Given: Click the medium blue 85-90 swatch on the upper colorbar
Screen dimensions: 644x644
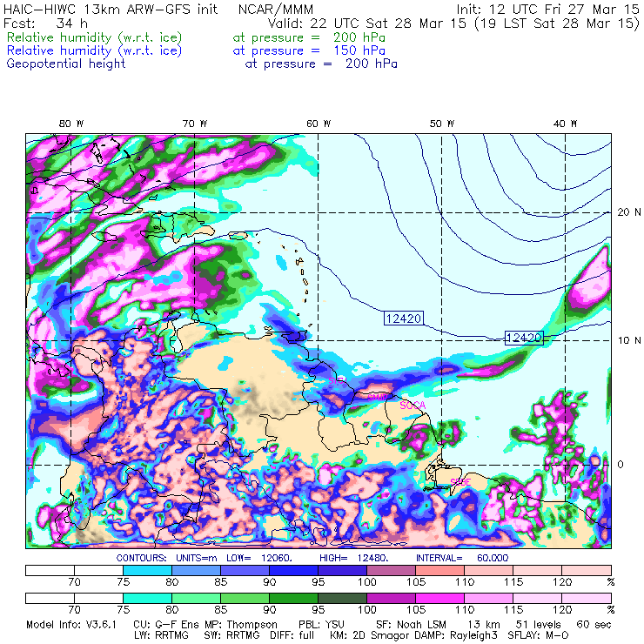Looking at the screenshot, I should point(245,570).
